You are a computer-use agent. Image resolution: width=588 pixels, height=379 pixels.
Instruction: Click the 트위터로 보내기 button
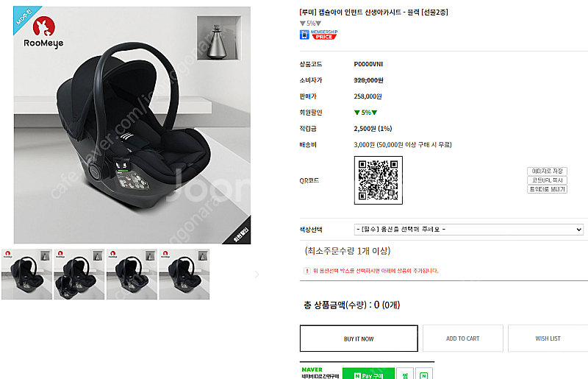(x=547, y=189)
